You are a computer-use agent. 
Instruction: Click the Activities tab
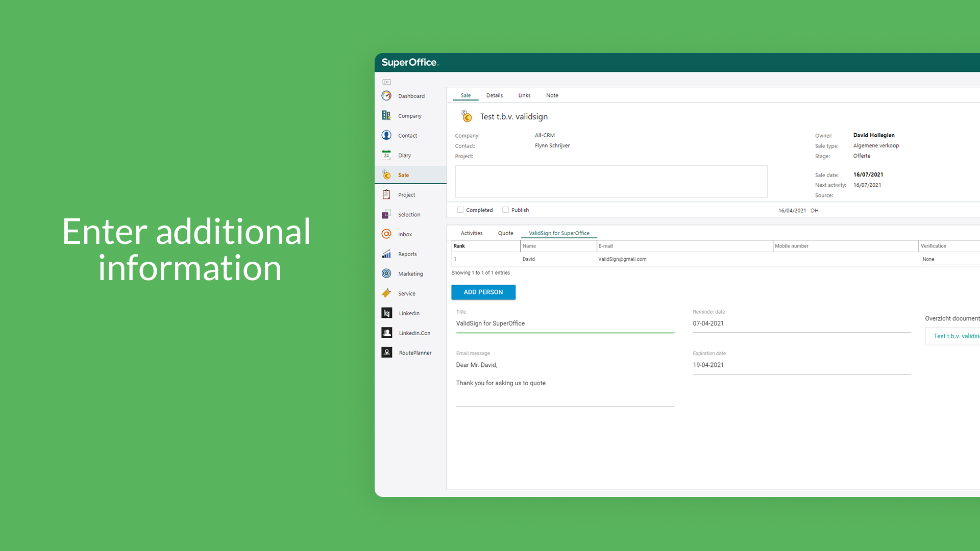472,233
